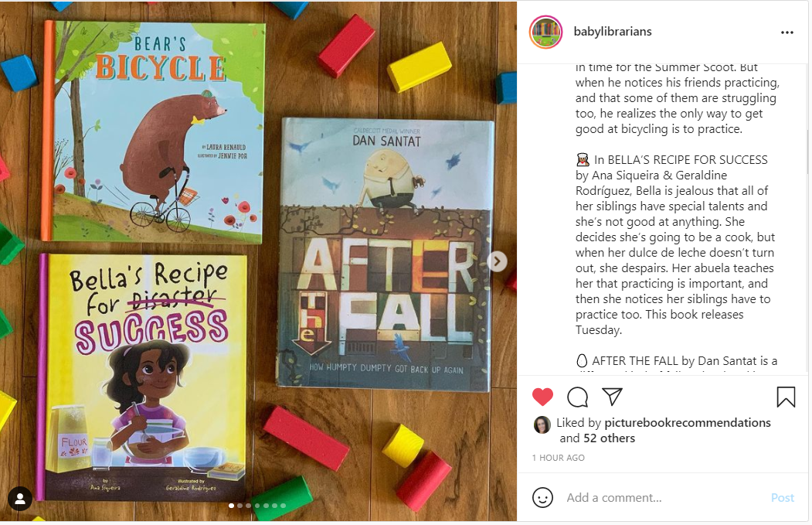Click the liker's small avatar photo
Image resolution: width=812 pixels, height=525 pixels.
542,424
